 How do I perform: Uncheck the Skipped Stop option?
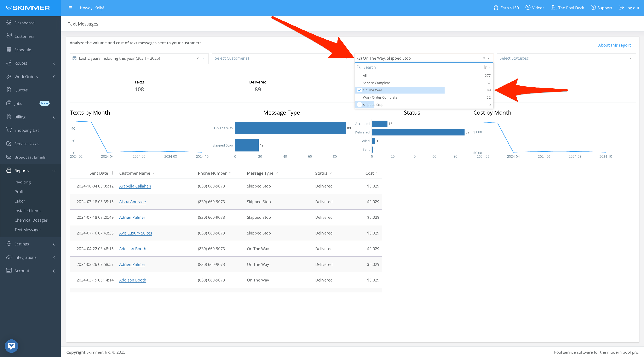click(360, 105)
